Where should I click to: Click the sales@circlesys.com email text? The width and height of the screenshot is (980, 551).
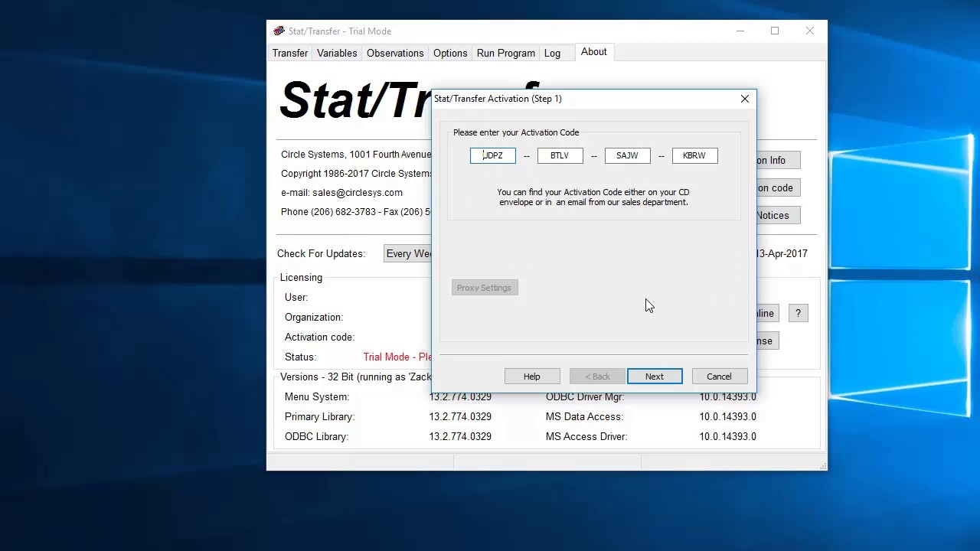[x=357, y=193]
